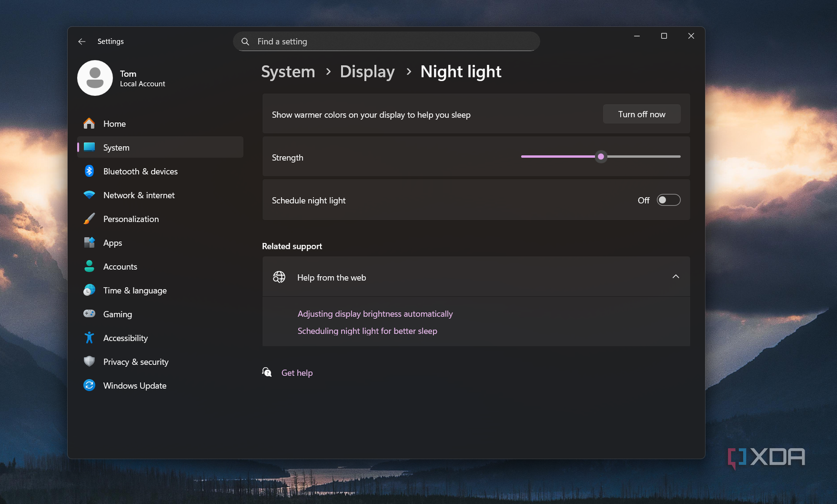The width and height of the screenshot is (837, 504).
Task: Click the Personalization paintbrush icon
Action: [x=89, y=219]
